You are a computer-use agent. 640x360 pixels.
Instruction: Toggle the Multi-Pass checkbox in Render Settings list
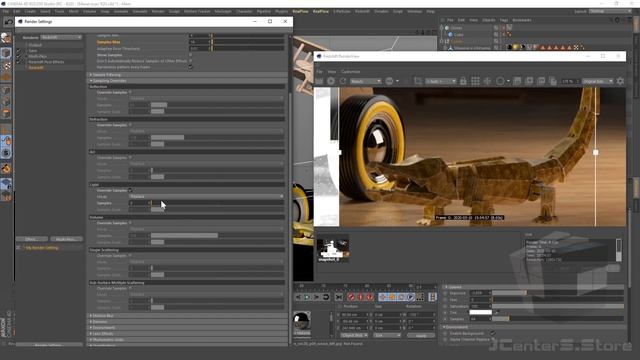18,56
